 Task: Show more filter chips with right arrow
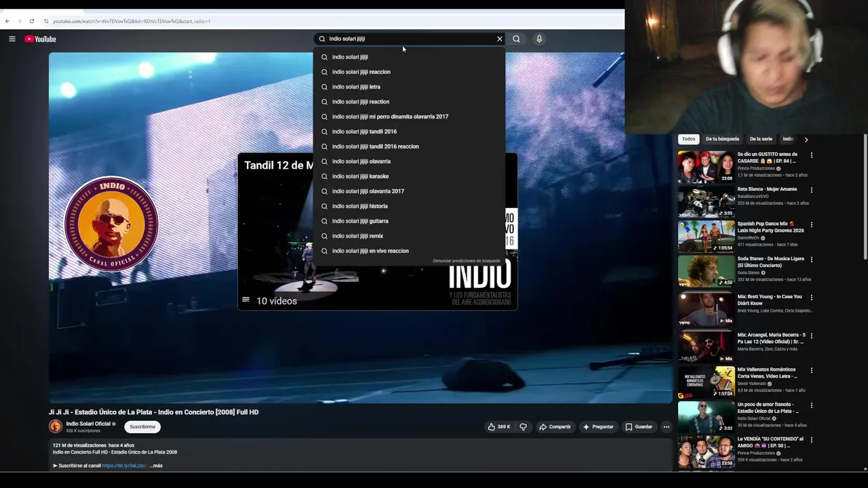click(806, 139)
